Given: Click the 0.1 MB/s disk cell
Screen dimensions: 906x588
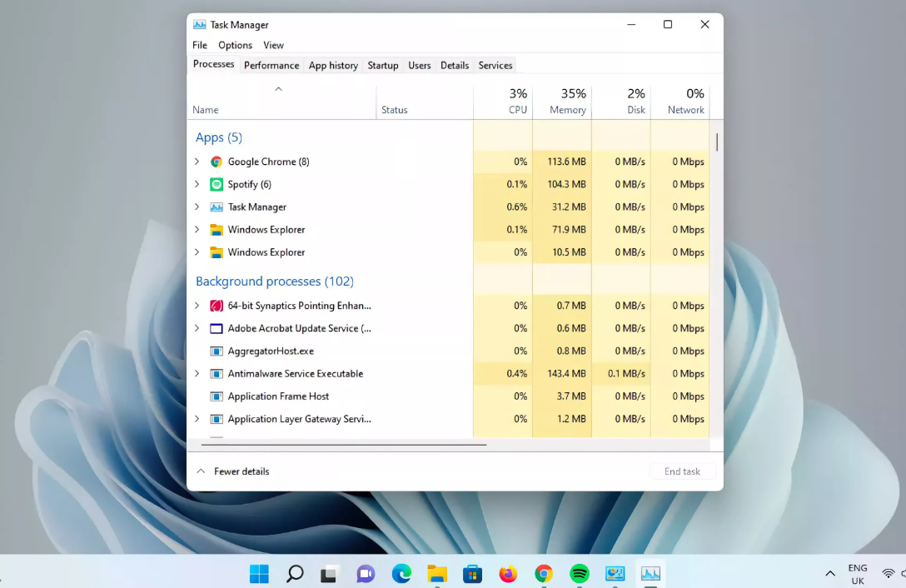Looking at the screenshot, I should coord(621,373).
